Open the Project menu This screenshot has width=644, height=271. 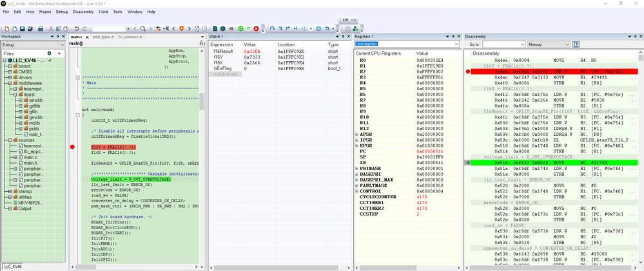(x=45, y=12)
